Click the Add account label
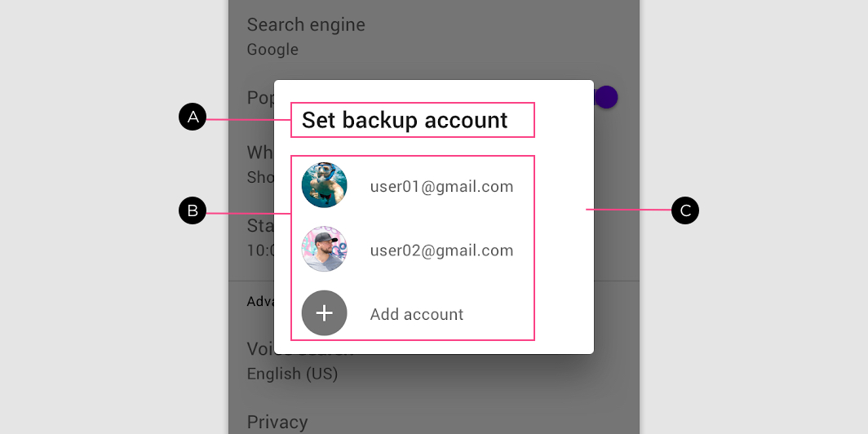 417,314
